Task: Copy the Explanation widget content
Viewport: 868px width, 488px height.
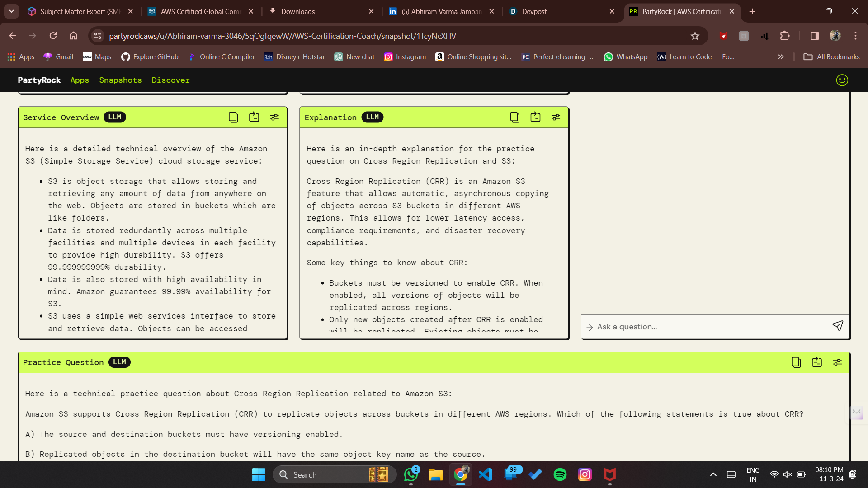Action: pyautogui.click(x=514, y=117)
